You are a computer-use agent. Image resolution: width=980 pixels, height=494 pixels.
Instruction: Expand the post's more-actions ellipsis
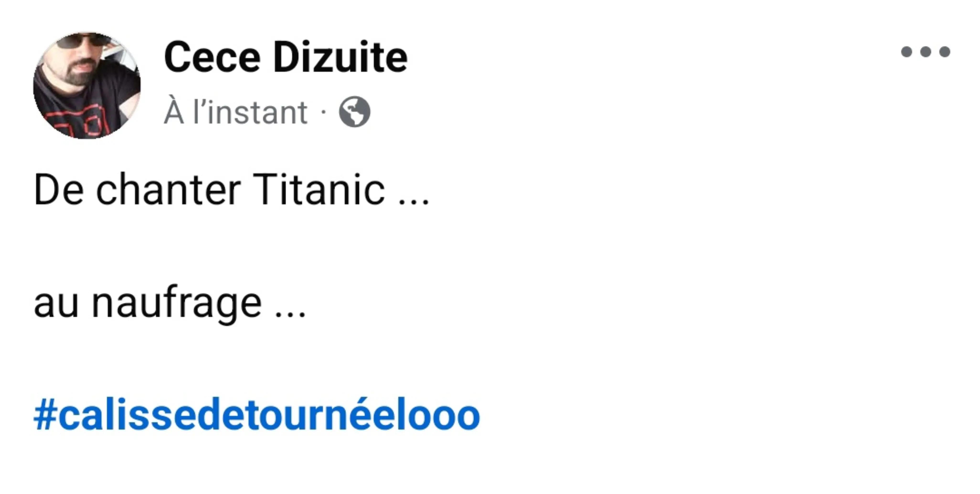(925, 51)
